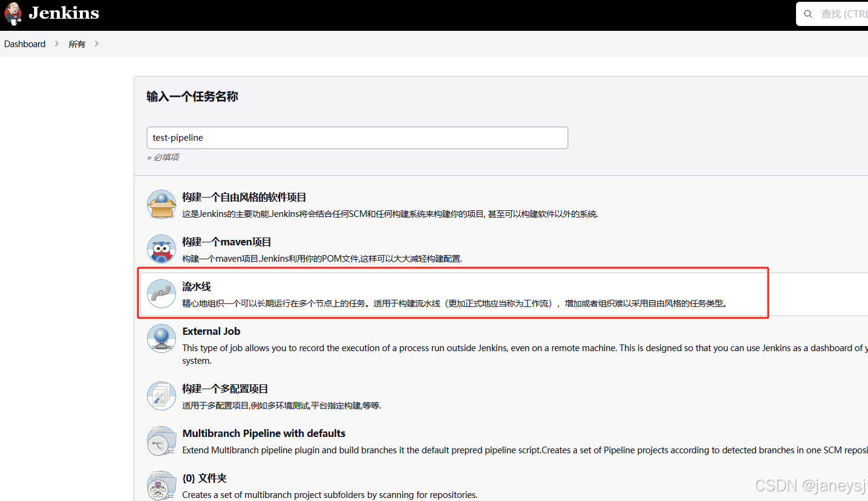868x501 pixels.
Task: Click the chevron after Dashboard
Action: (56, 44)
